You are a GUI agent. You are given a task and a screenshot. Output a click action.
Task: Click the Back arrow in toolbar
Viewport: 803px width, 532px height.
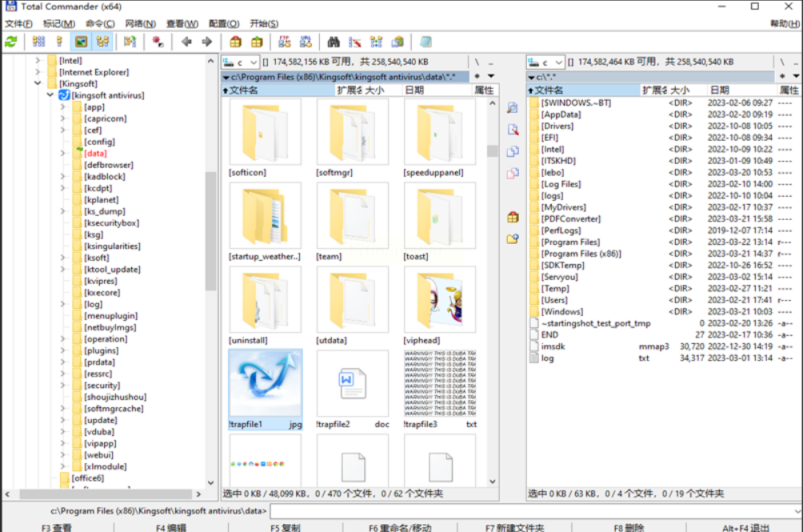coord(186,42)
